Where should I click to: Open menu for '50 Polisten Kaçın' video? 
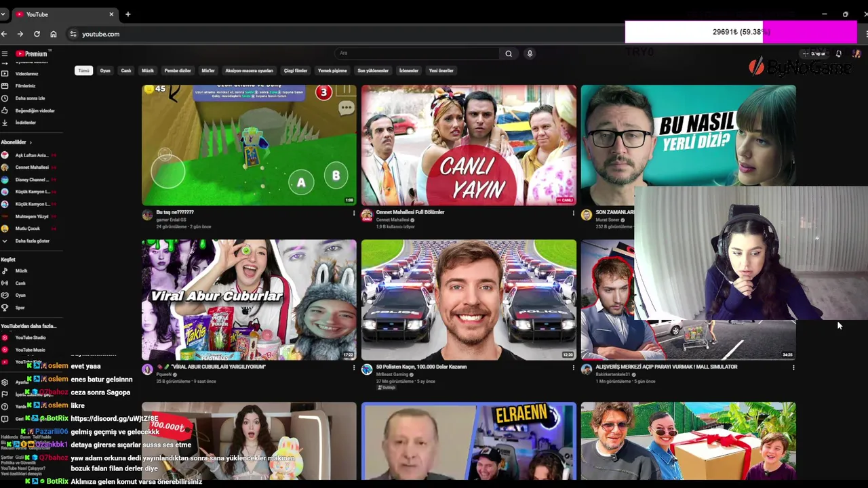click(x=574, y=367)
